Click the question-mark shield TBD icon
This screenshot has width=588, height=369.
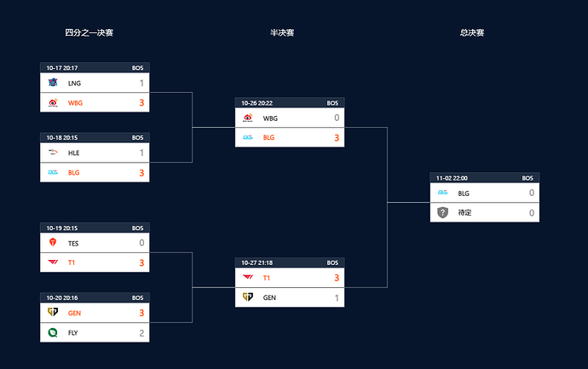443,213
